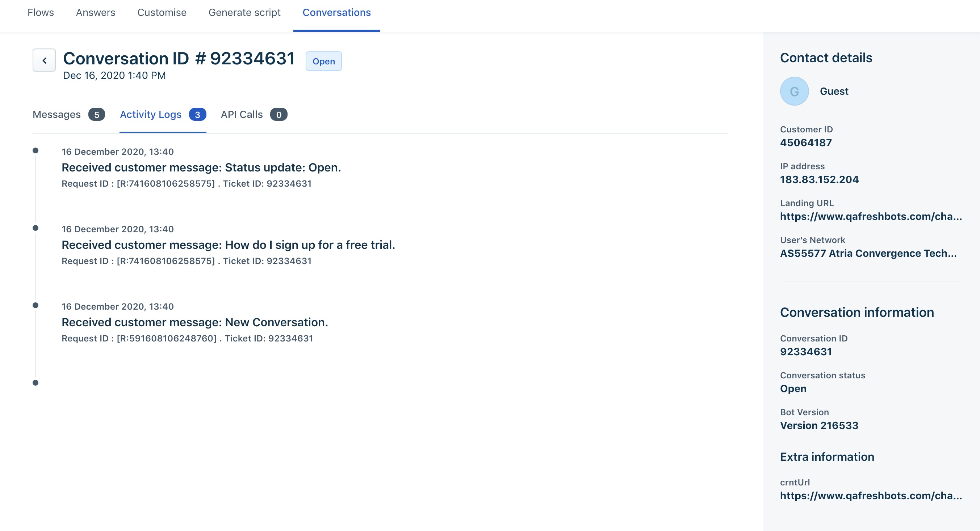This screenshot has width=980, height=531.
Task: Open the Customise tab
Action: [162, 13]
